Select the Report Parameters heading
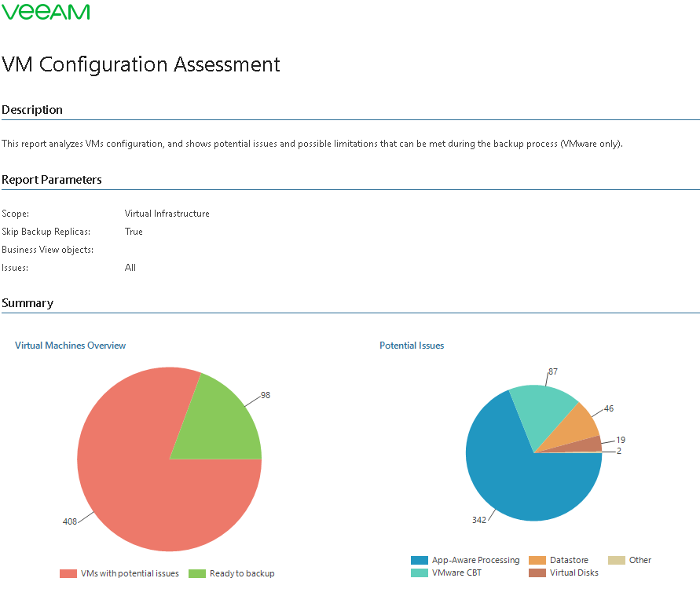The height and width of the screenshot is (589, 700). [x=52, y=179]
